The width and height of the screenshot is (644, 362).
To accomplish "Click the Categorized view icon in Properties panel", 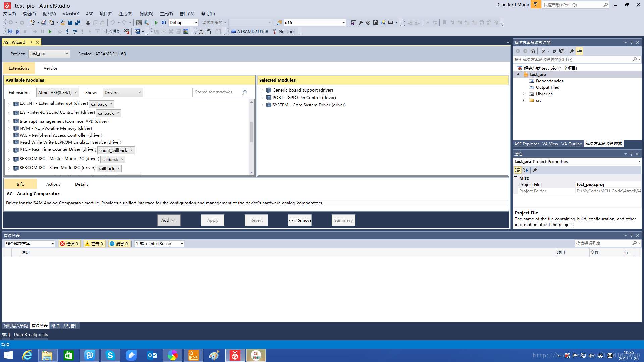I will [x=518, y=170].
